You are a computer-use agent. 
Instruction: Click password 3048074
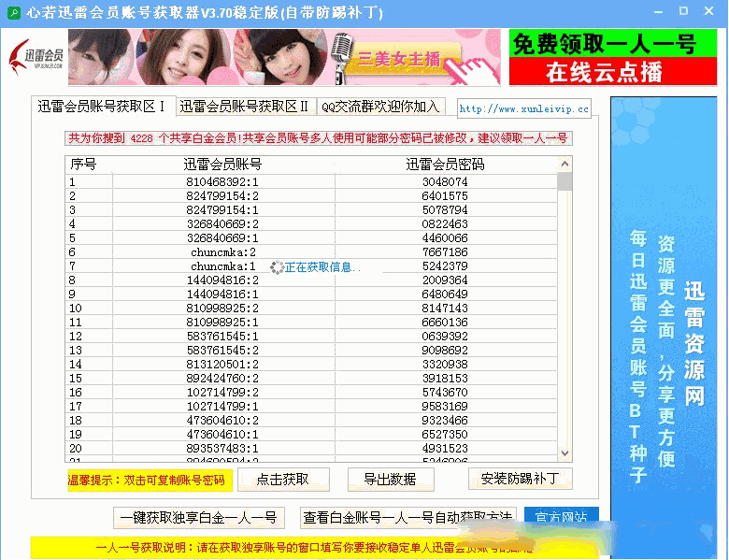[x=445, y=182]
